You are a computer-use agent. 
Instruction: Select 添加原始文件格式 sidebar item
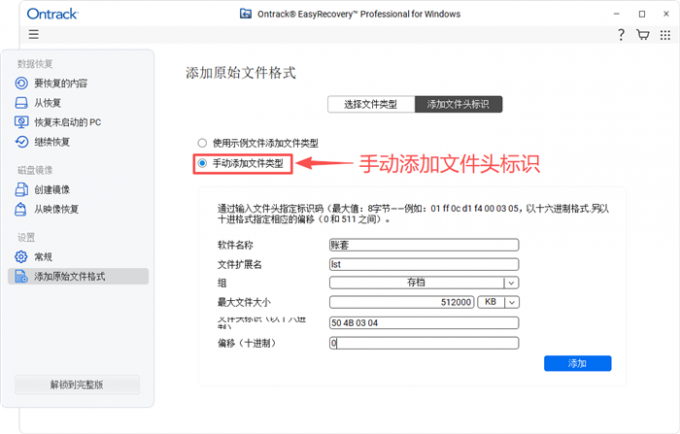point(78,276)
